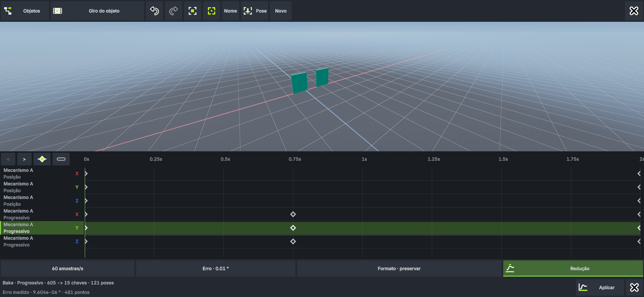The image size is (644, 297).
Task: Select the Mecanismo A Progressivo X track
Action: 42,214
